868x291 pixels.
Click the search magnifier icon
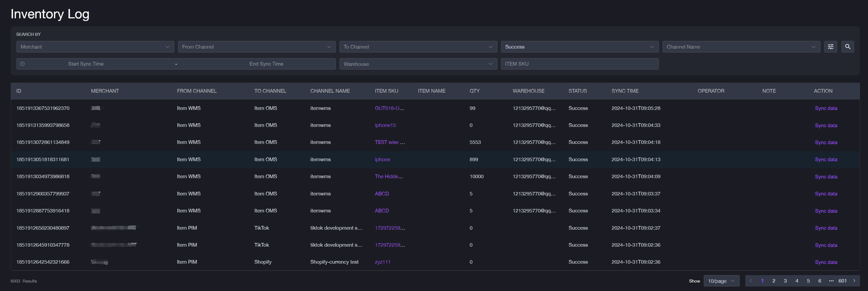click(x=848, y=46)
